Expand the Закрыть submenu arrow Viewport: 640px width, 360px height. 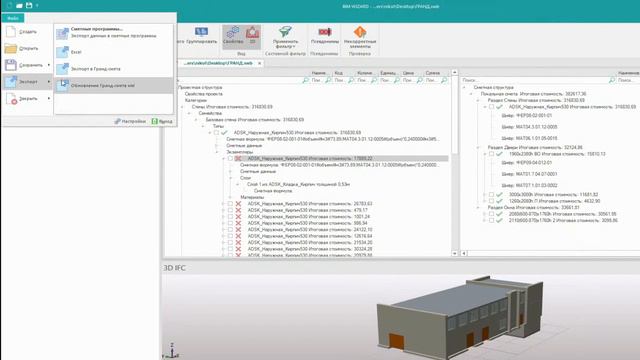click(49, 98)
